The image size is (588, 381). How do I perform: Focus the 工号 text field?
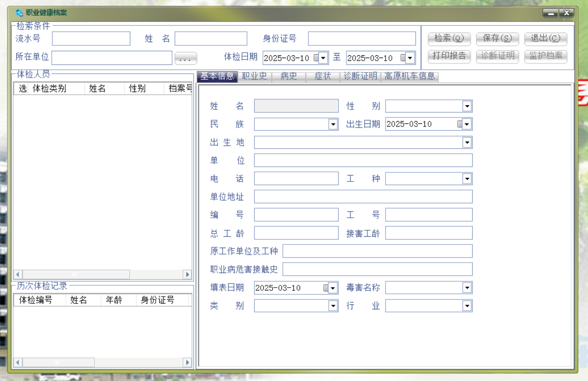(x=429, y=215)
